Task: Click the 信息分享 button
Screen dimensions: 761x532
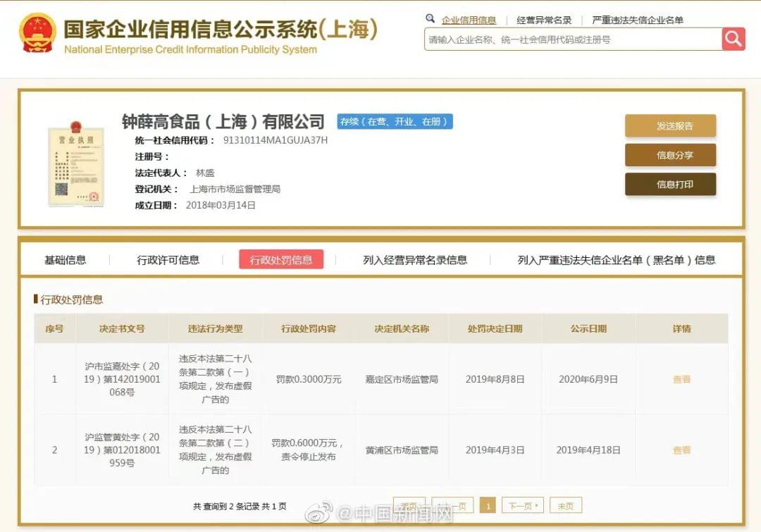Action: point(670,155)
